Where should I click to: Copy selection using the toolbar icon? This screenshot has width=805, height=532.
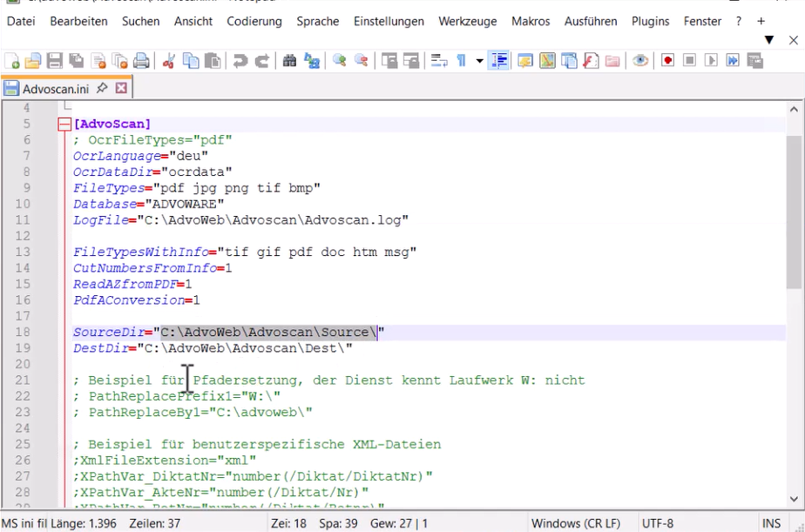pyautogui.click(x=191, y=61)
